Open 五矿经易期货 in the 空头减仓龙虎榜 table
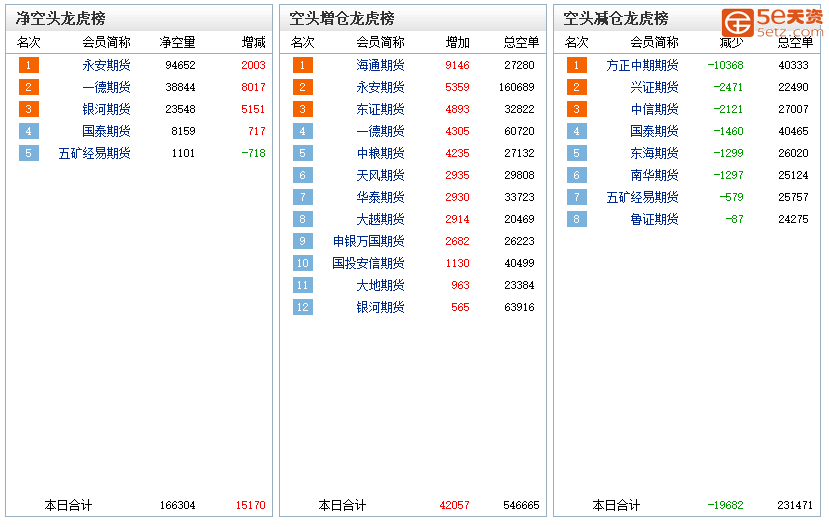The image size is (829, 527). (642, 197)
